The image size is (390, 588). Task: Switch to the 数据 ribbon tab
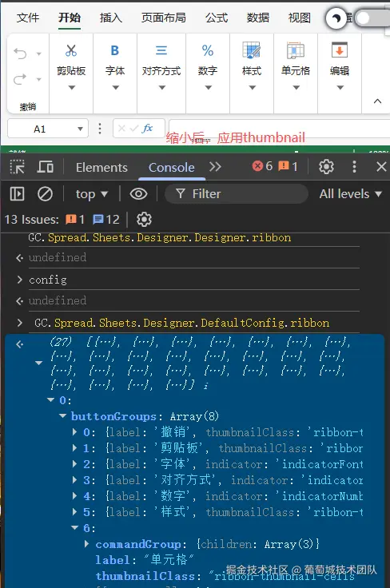point(257,18)
